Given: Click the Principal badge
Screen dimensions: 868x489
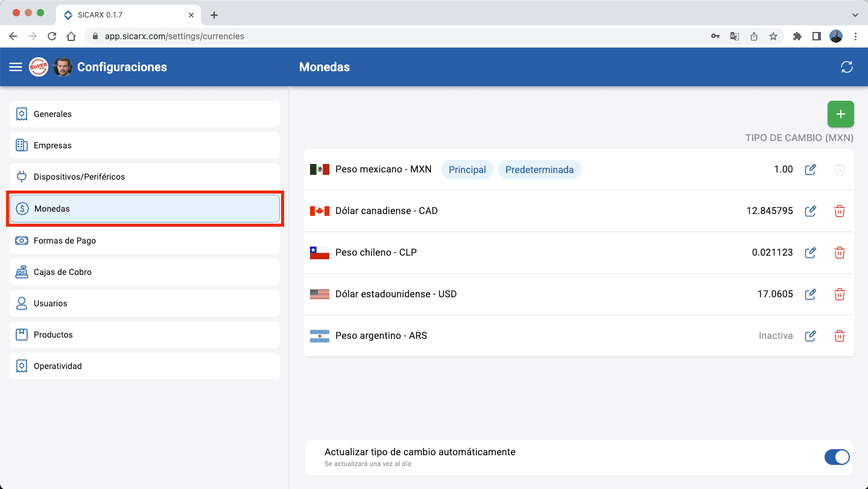Looking at the screenshot, I should click(x=467, y=169).
